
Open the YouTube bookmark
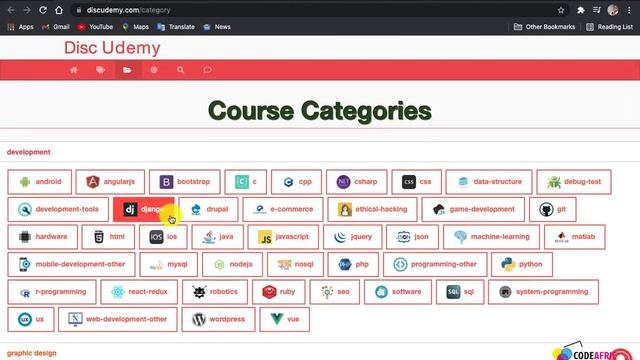[x=96, y=27]
